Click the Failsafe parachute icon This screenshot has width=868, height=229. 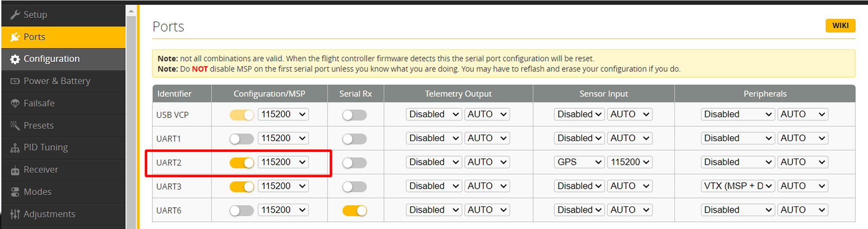point(15,103)
